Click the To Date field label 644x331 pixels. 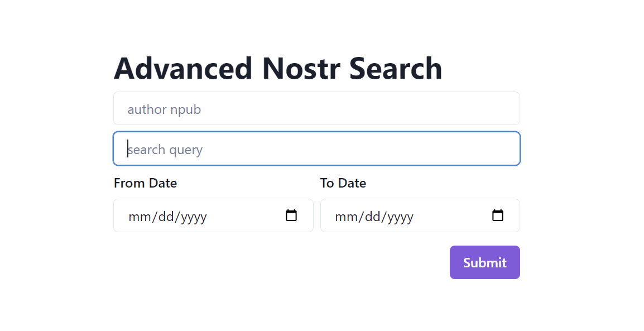343,183
